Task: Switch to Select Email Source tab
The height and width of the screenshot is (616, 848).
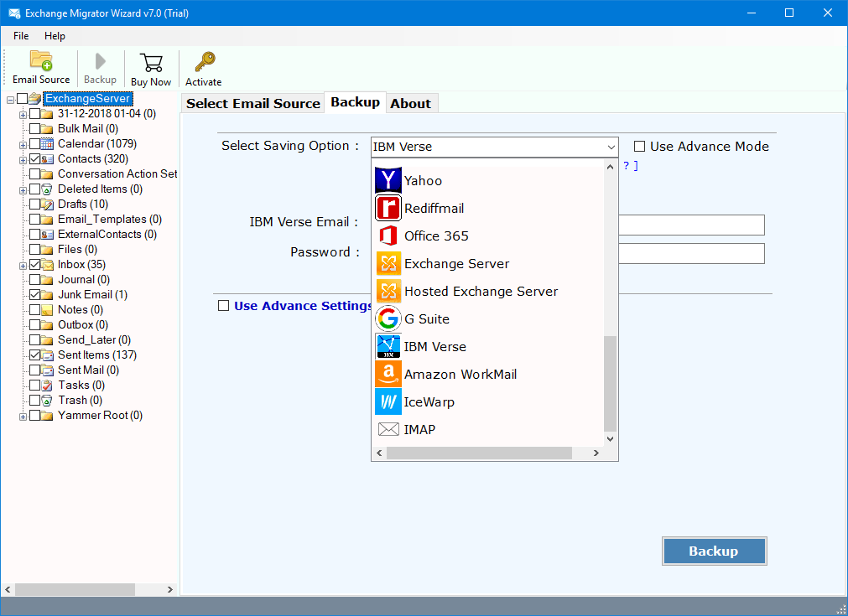Action: pyautogui.click(x=253, y=103)
